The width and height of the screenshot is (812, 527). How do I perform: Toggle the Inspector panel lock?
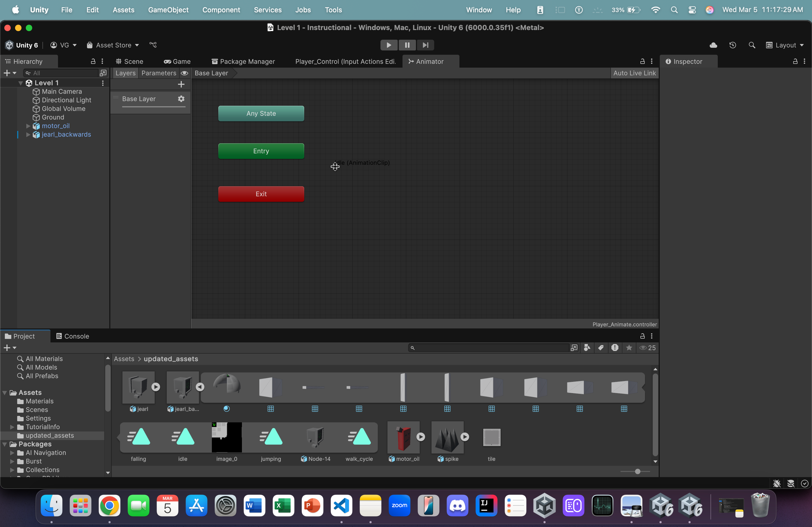click(x=795, y=61)
